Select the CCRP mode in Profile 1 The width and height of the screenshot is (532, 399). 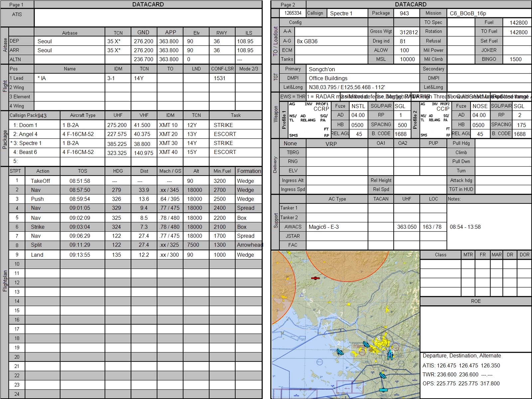pos(321,109)
